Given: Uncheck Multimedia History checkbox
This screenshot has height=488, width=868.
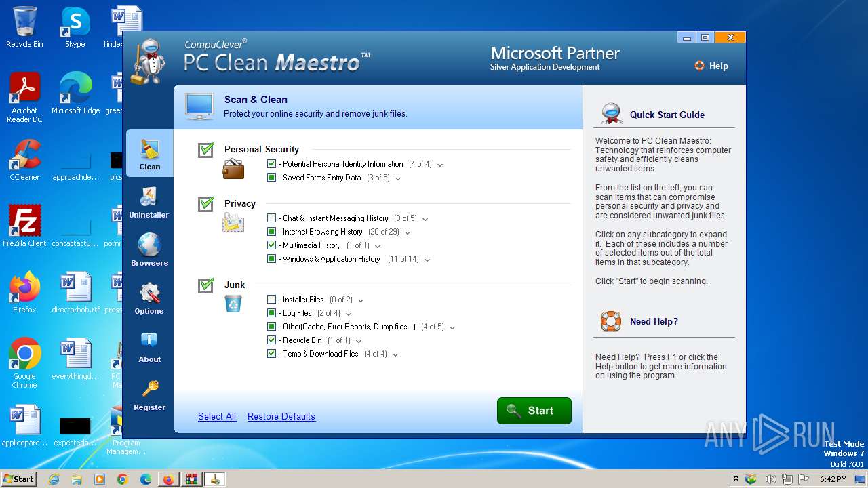Looking at the screenshot, I should [x=272, y=245].
